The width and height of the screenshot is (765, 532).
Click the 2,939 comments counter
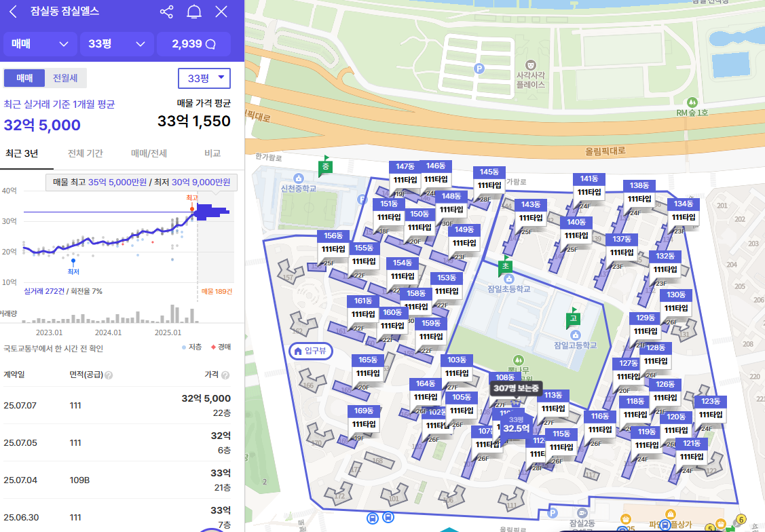(x=193, y=44)
